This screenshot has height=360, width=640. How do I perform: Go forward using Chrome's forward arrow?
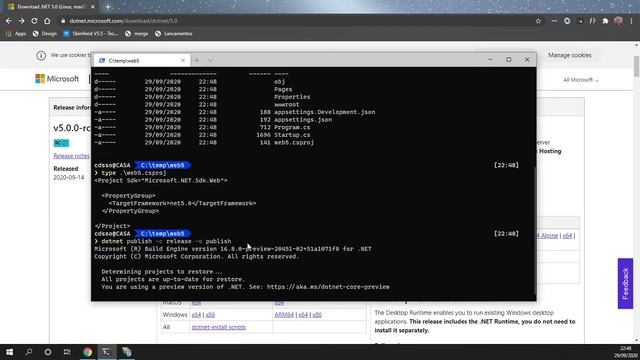[21, 21]
